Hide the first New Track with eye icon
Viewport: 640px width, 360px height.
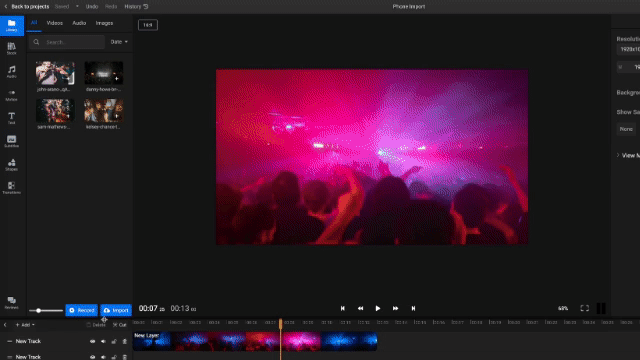click(93, 341)
